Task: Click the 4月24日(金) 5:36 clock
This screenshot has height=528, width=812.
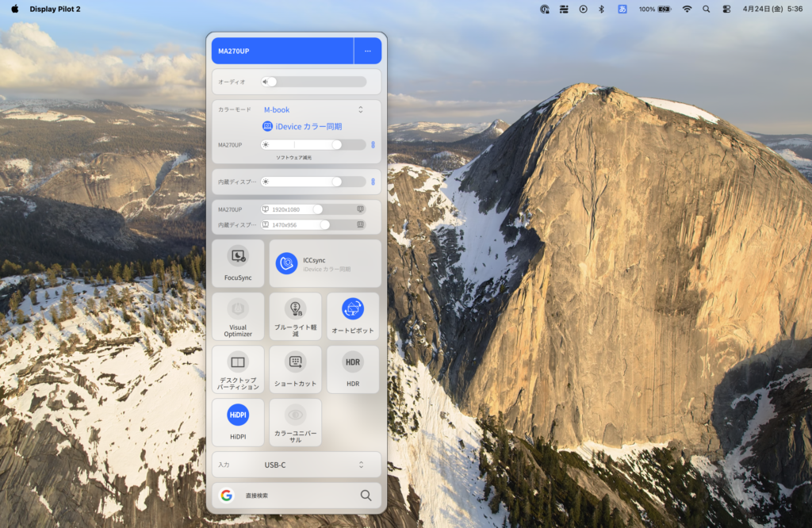Action: click(x=772, y=9)
